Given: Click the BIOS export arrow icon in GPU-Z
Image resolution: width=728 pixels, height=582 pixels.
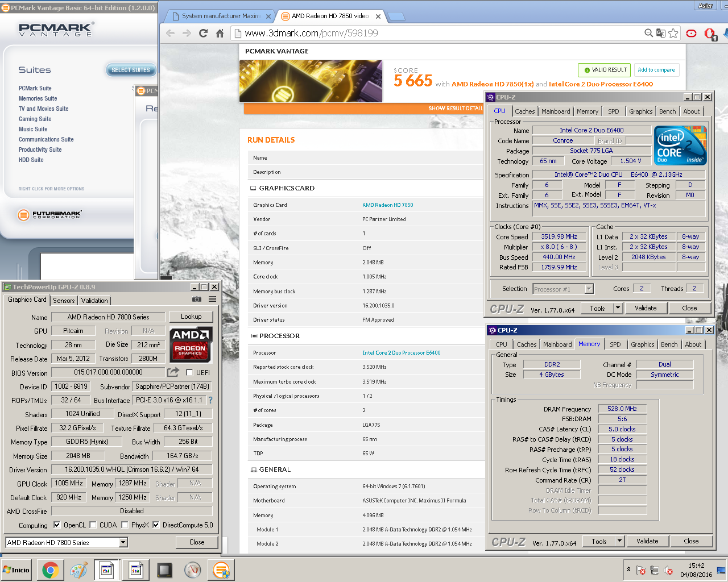Looking at the screenshot, I should (x=173, y=372).
